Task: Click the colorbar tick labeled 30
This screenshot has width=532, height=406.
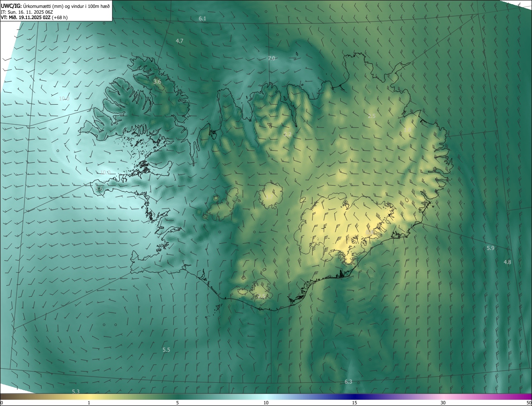Action: 443,403
